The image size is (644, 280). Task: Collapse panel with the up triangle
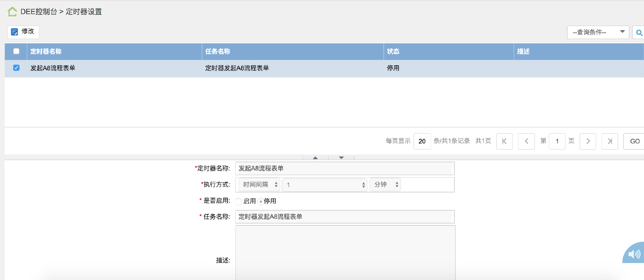[315, 158]
